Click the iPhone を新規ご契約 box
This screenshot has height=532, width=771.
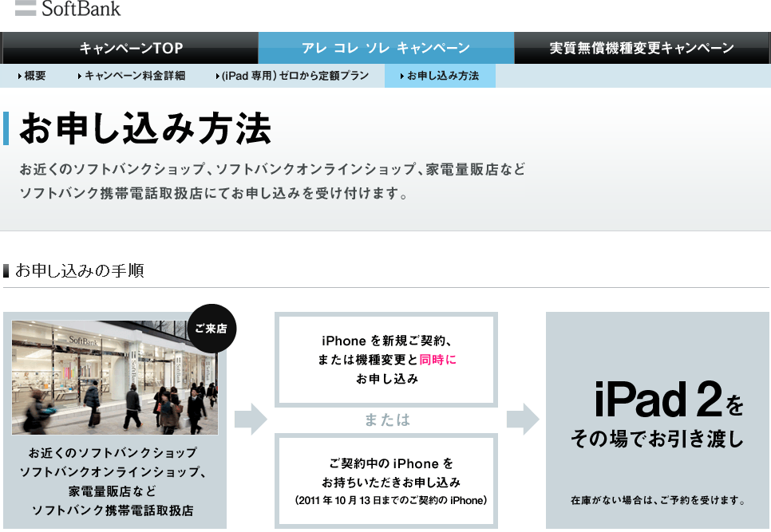click(386, 360)
